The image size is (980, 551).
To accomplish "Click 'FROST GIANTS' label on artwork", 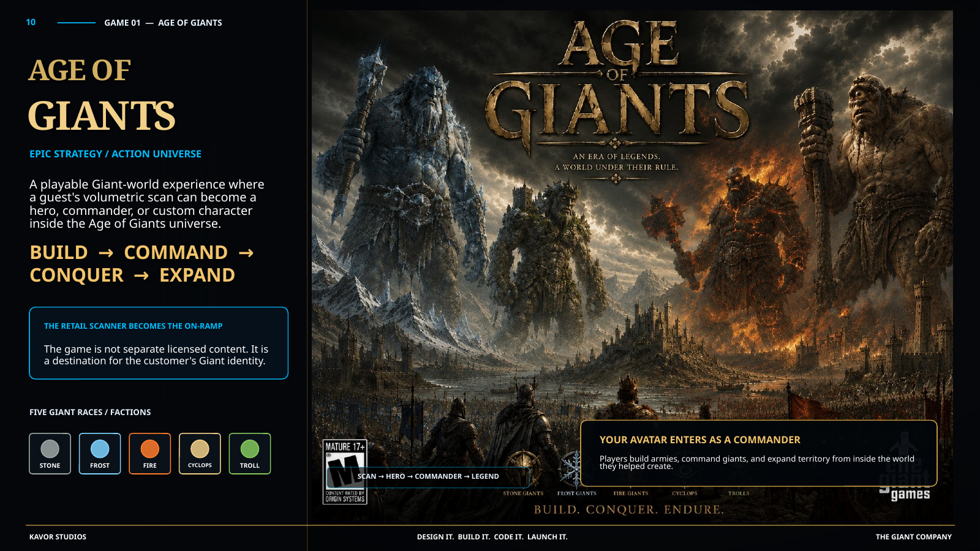I will tap(576, 493).
